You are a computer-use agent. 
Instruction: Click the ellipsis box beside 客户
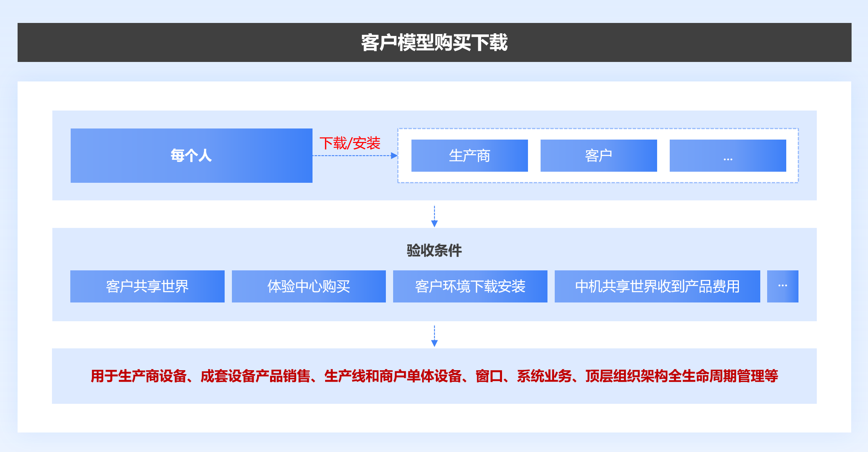click(x=727, y=156)
